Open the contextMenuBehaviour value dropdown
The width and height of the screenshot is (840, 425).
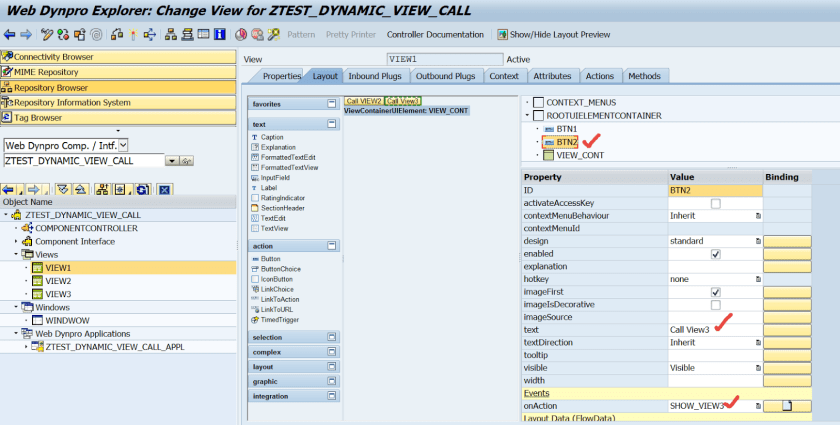[x=758, y=216]
